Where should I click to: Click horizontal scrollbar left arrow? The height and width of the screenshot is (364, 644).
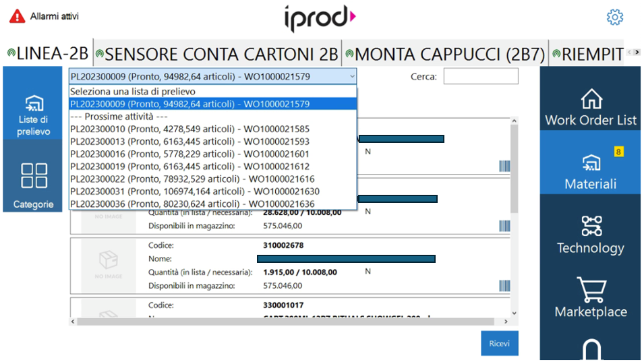coord(73,322)
